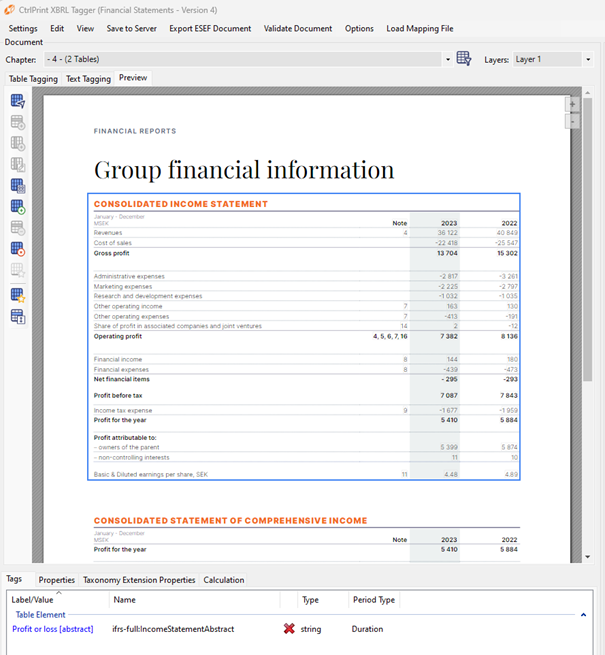
Task: Zoom in with the plus button
Action: click(x=572, y=104)
